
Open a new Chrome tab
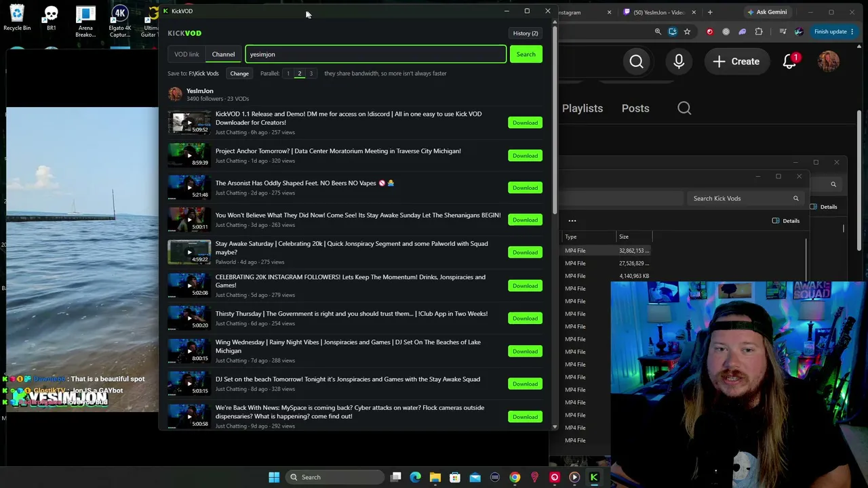[710, 12]
